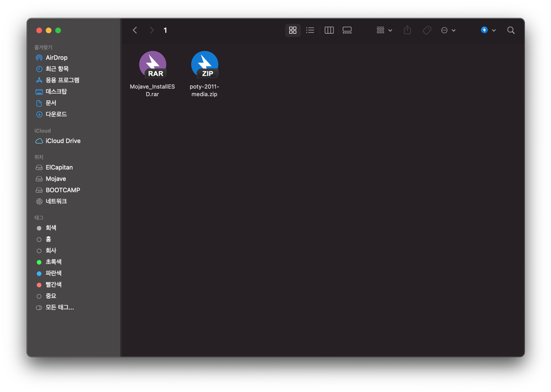Click the 태그 section header
This screenshot has height=392, width=551.
pyautogui.click(x=39, y=218)
